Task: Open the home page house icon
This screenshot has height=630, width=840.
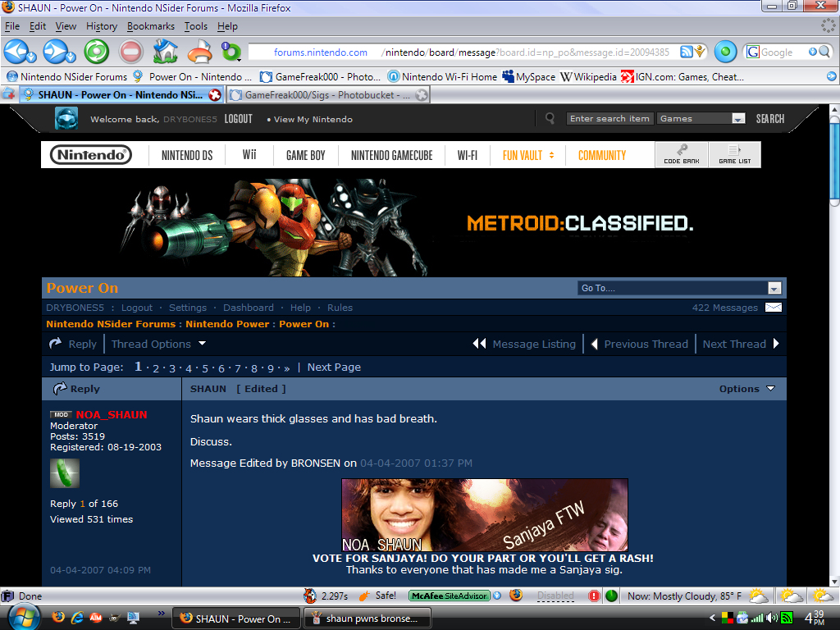Action: coord(166,52)
